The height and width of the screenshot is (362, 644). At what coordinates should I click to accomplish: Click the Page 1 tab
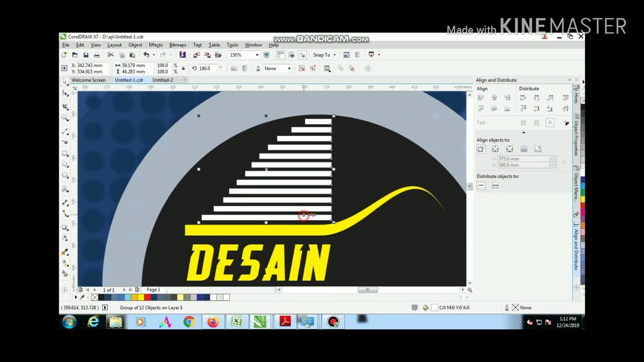[153, 290]
